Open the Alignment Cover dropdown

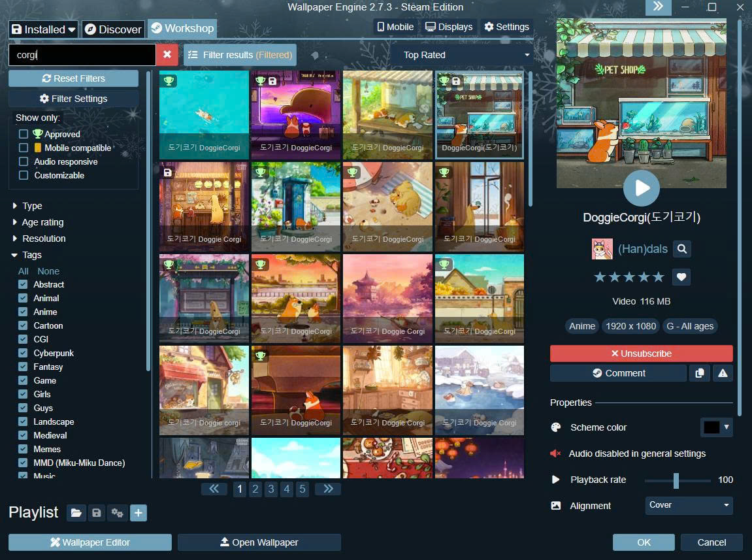point(689,505)
